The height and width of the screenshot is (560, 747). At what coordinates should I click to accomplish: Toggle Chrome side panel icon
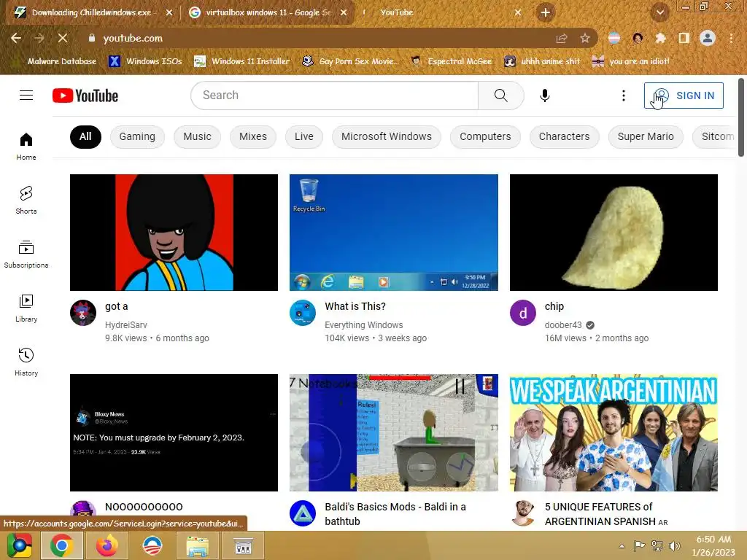684,38
